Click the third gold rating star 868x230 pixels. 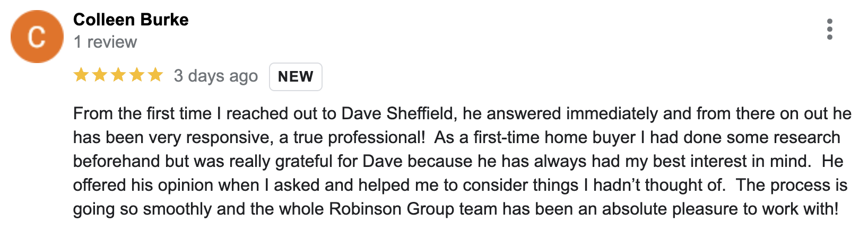[118, 75]
